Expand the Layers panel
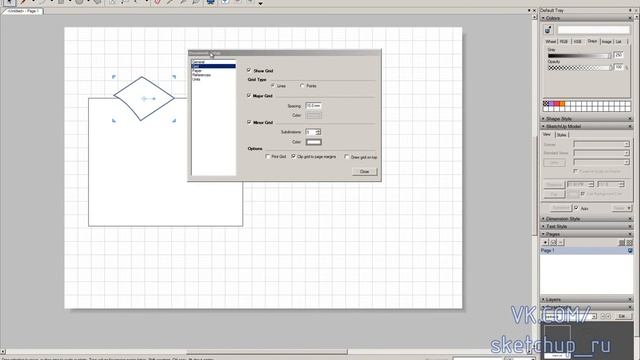Viewport: 640px width, 360px height. [543, 300]
